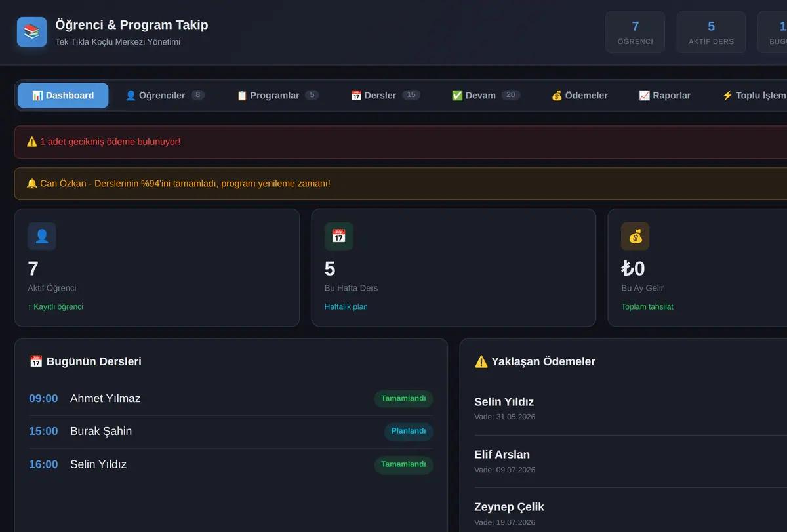Click the calendar icon on Bu Hafta Ders card

pyautogui.click(x=338, y=236)
